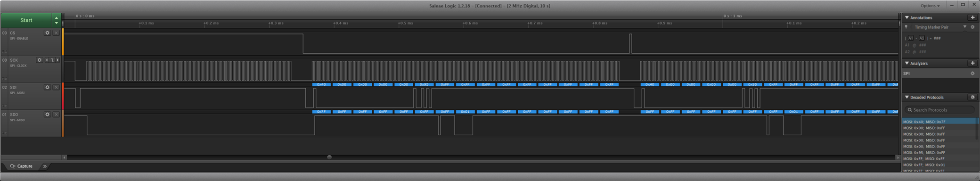Open SDI channel settings gear
The width and height of the screenshot is (980, 181).
[47, 87]
